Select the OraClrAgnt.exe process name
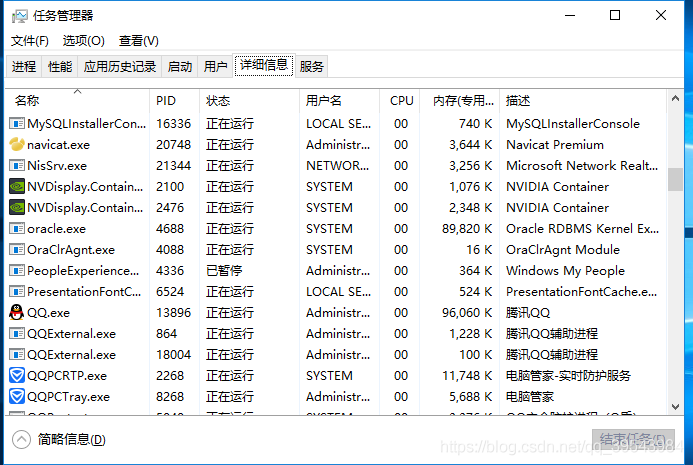The height and width of the screenshot is (465, 693). (71, 250)
